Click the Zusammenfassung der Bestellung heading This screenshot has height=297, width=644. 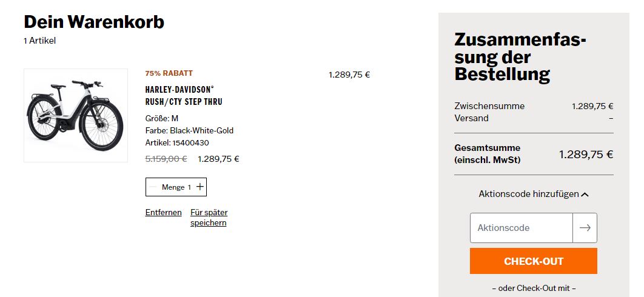tap(520, 57)
